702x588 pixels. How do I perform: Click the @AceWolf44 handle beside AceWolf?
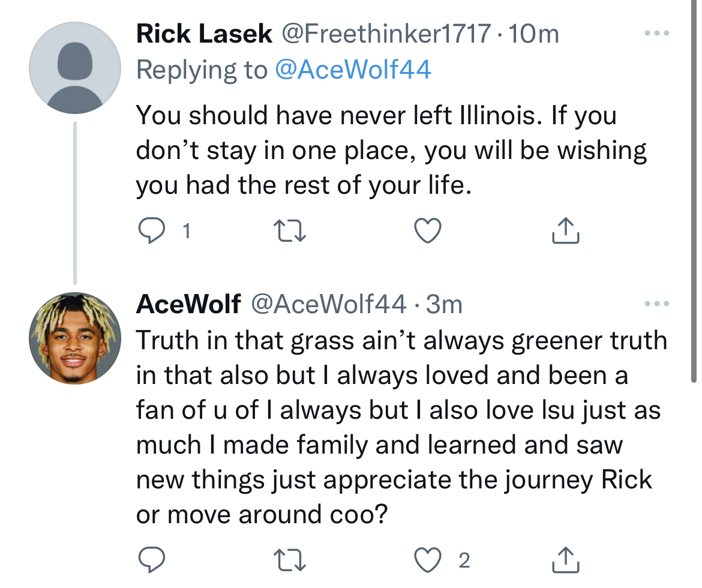328,305
